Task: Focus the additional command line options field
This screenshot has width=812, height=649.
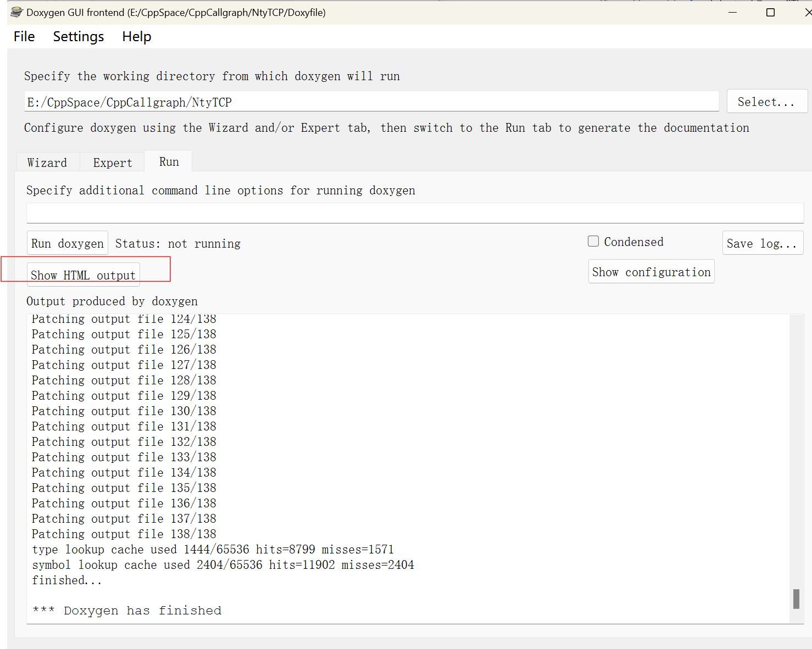Action: tap(415, 213)
